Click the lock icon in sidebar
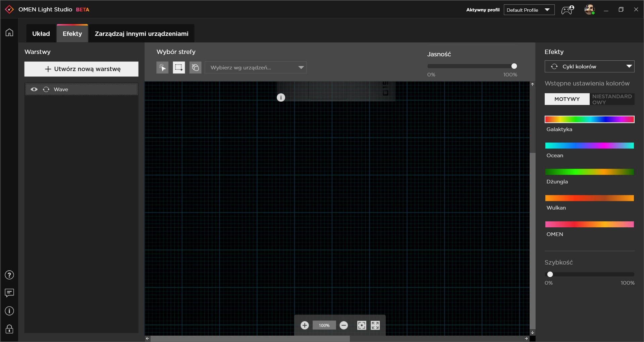 [x=9, y=329]
